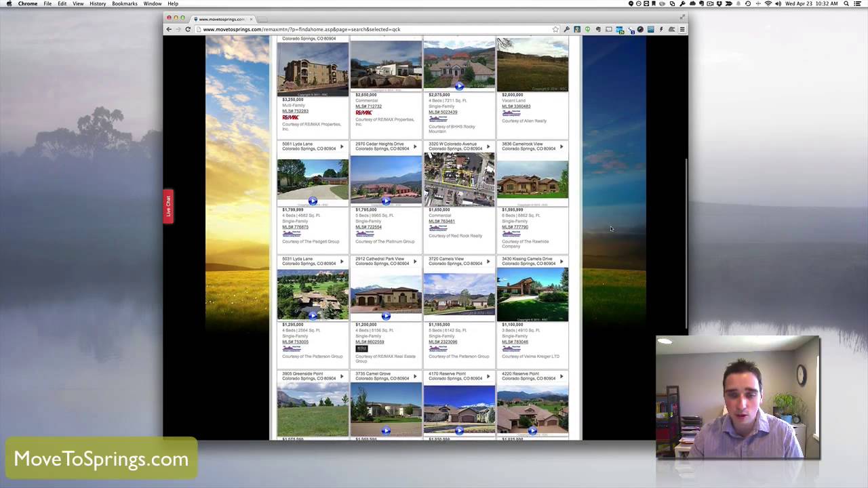Viewport: 868px width, 488px height.
Task: Click the RE/MAX logo under MLS# 712732
Action: [363, 113]
